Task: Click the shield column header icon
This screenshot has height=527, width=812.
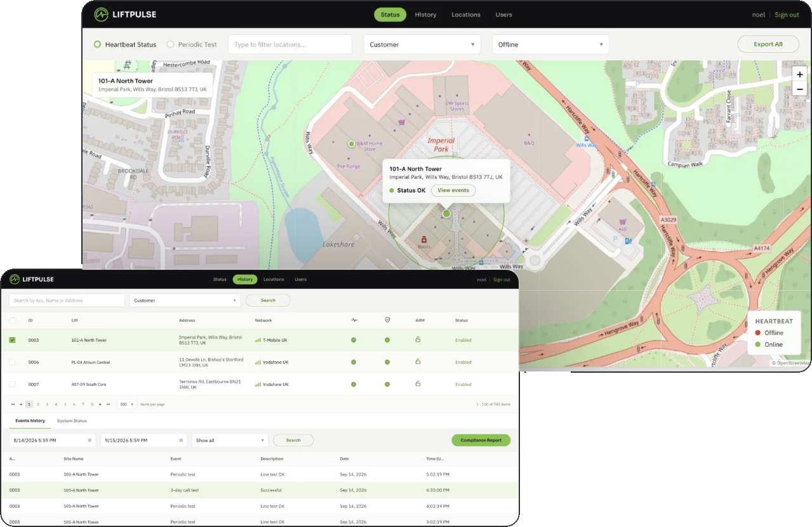Action: (387, 320)
